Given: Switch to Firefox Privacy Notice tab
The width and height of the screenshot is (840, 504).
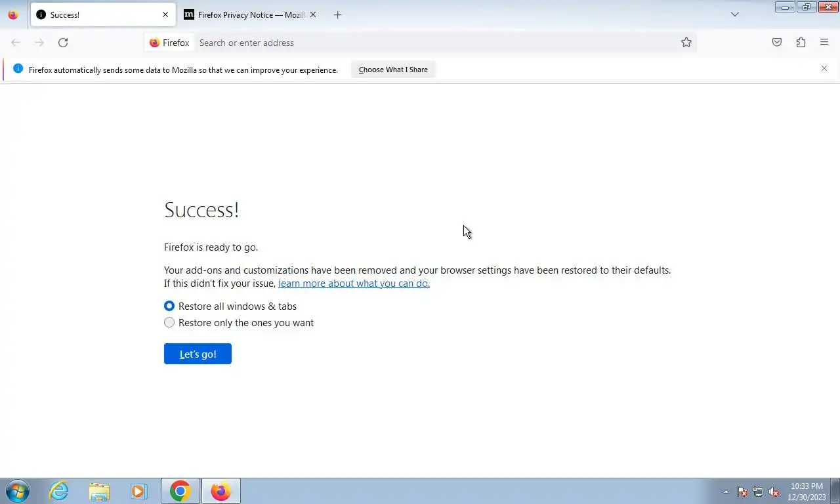Looking at the screenshot, I should tap(250, 14).
